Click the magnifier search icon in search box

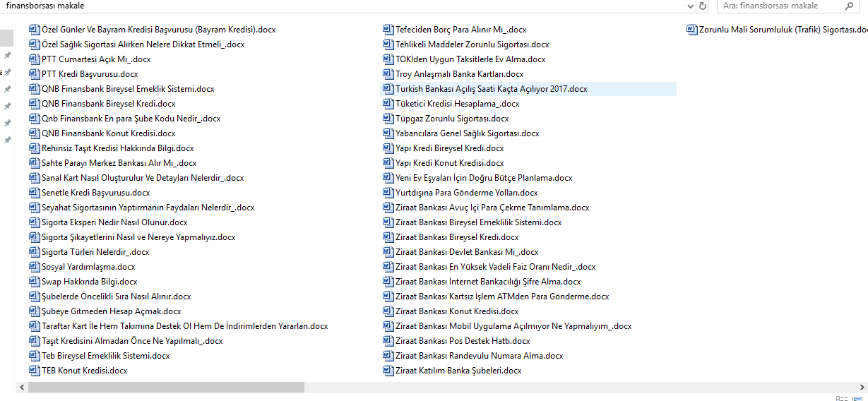849,6
